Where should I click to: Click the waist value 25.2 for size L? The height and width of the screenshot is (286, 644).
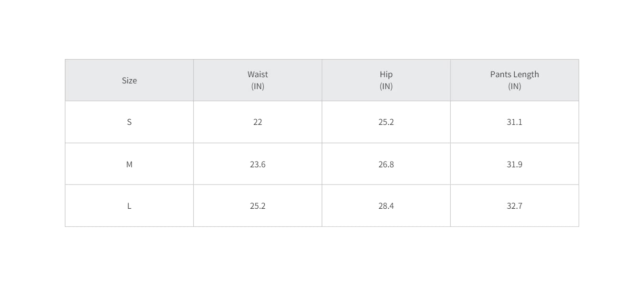258,206
